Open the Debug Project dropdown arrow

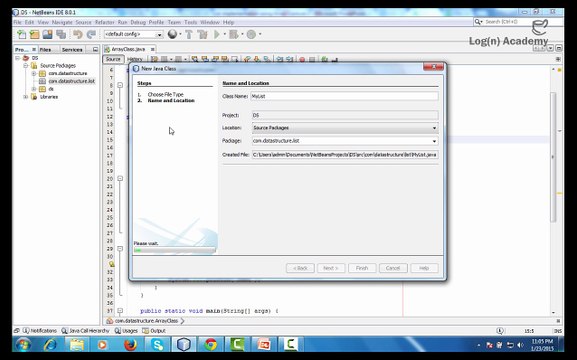[x=242, y=34]
